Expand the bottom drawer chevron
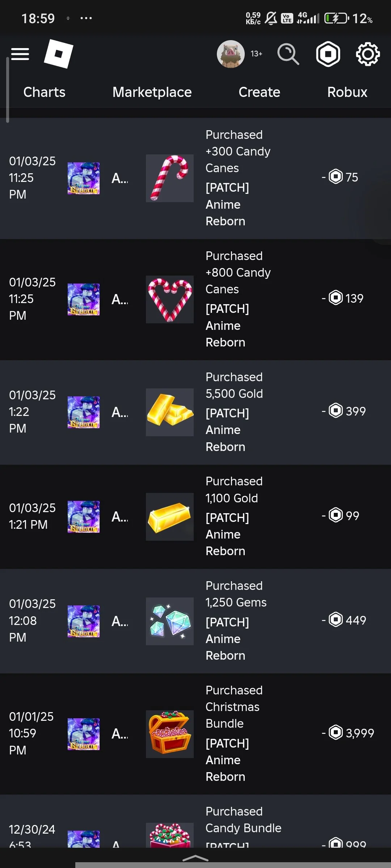This screenshot has width=391, height=868. point(195,858)
